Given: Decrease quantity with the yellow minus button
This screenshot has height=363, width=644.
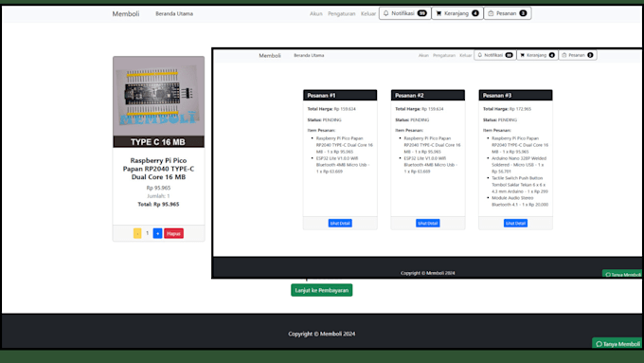Looking at the screenshot, I should [x=137, y=233].
